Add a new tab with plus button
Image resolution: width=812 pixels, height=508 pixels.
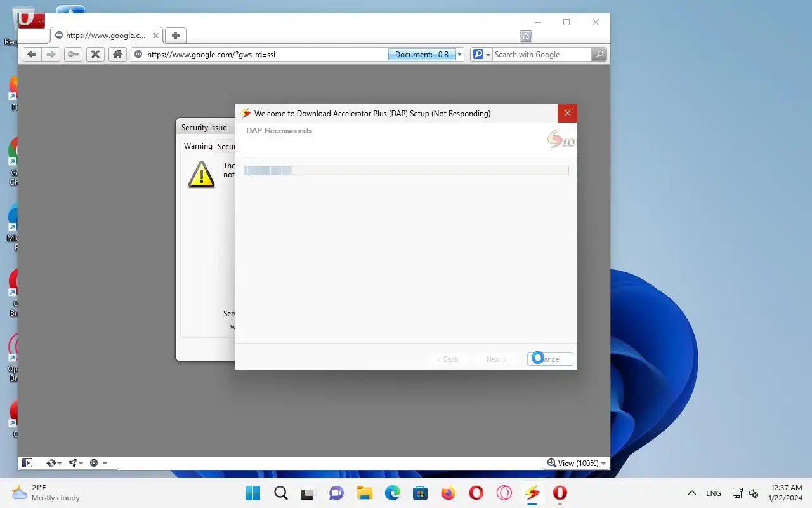[176, 36]
